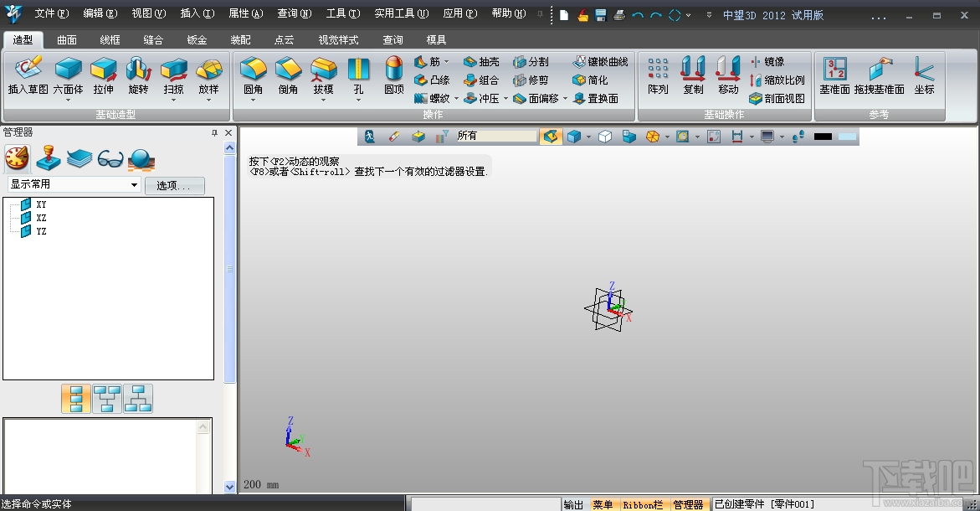
Task: Open the 工具(T) menu
Action: pyautogui.click(x=342, y=14)
